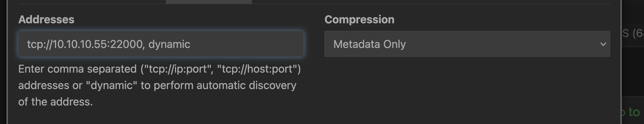This screenshot has width=644, height=124.
Task: Open the Compression dropdown
Action: pyautogui.click(x=467, y=44)
